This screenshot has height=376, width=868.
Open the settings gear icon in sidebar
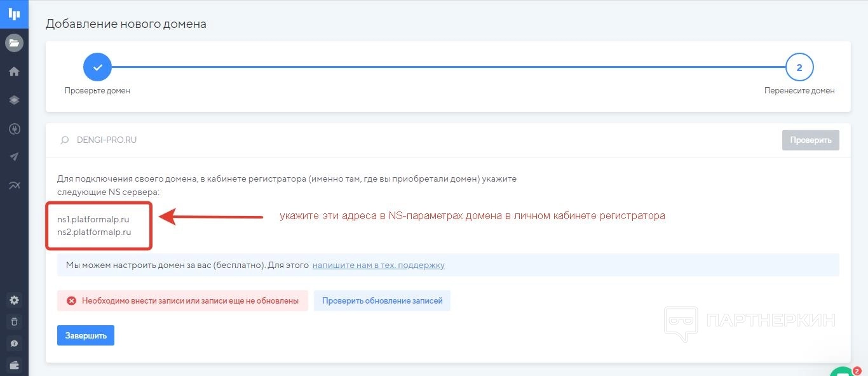coord(14,300)
